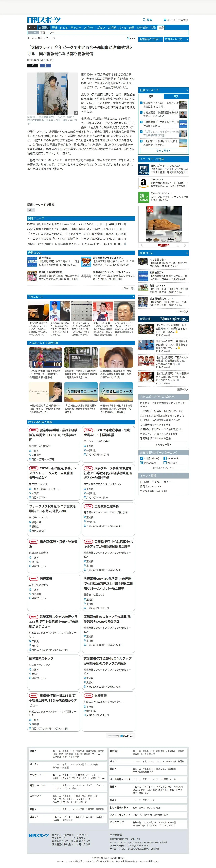Viewport: 216px width, 868px height.
Task: Open 新聞購読のご案内 dropdown button
Action: 150,39
